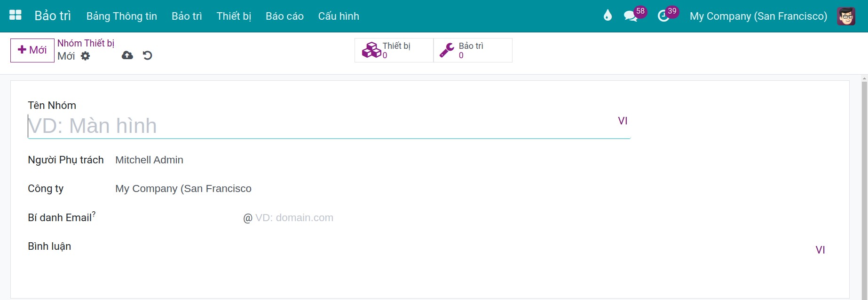Image resolution: width=868 pixels, height=300 pixels.
Task: Switch company via My Company (San Francisco)
Action: click(x=758, y=16)
